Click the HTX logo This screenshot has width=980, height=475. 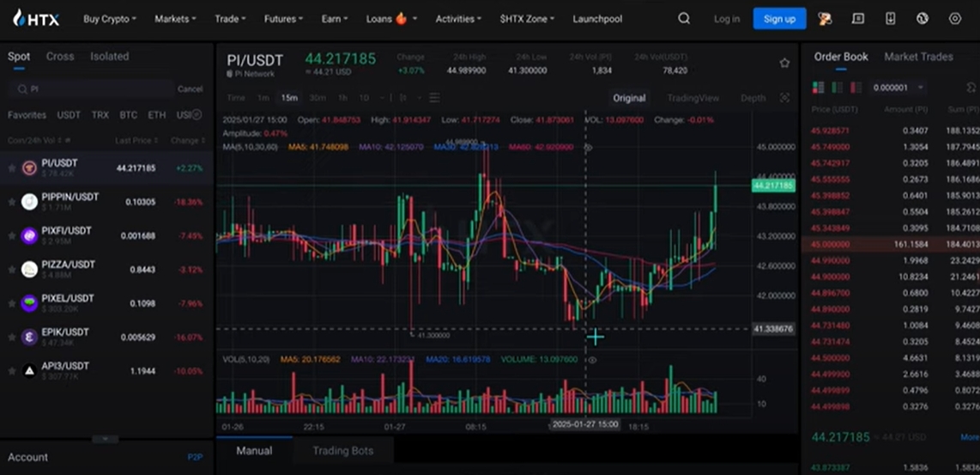(x=36, y=18)
